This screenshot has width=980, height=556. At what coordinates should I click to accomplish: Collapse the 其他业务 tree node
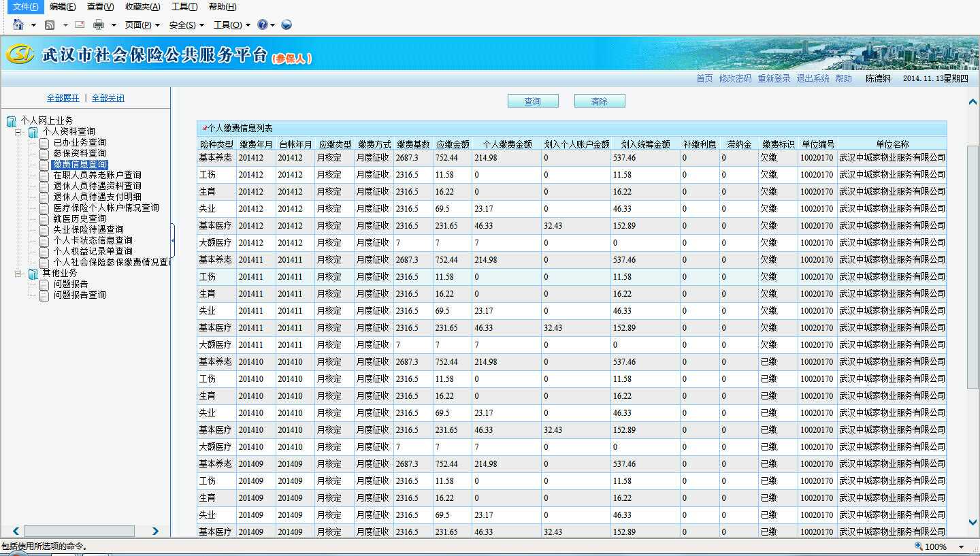pyautogui.click(x=18, y=274)
